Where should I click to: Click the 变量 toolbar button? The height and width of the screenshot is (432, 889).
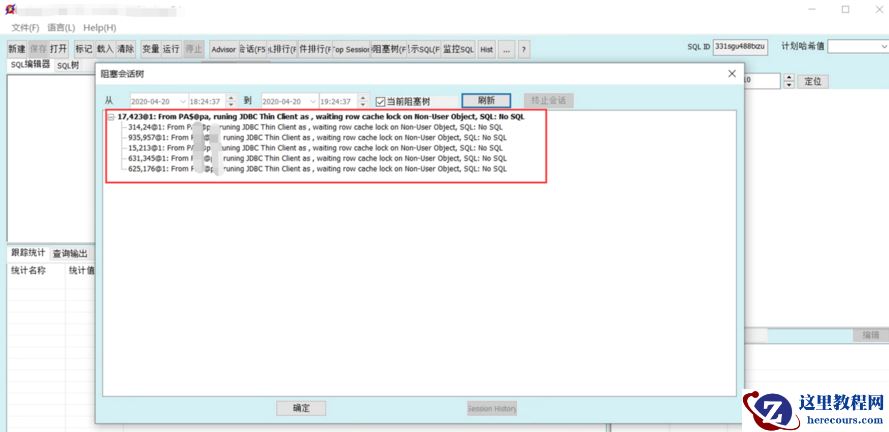[x=151, y=49]
